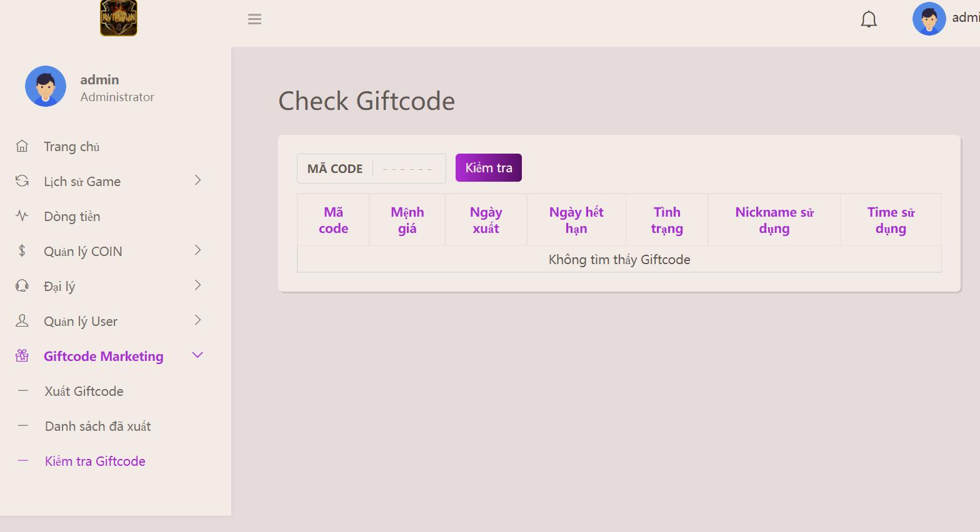Open the notifications bell
The width and height of the screenshot is (980, 532).
tap(868, 19)
